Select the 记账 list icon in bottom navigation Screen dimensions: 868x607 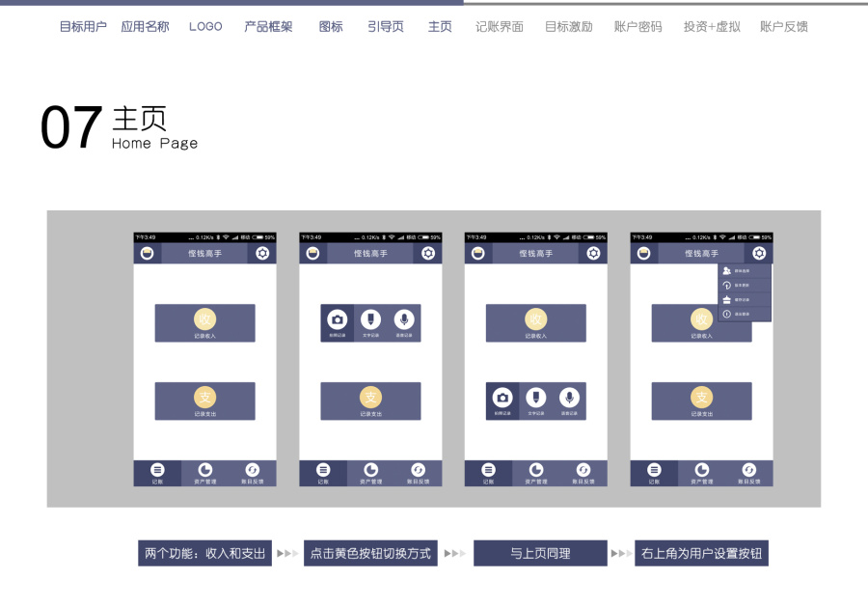[x=155, y=470]
